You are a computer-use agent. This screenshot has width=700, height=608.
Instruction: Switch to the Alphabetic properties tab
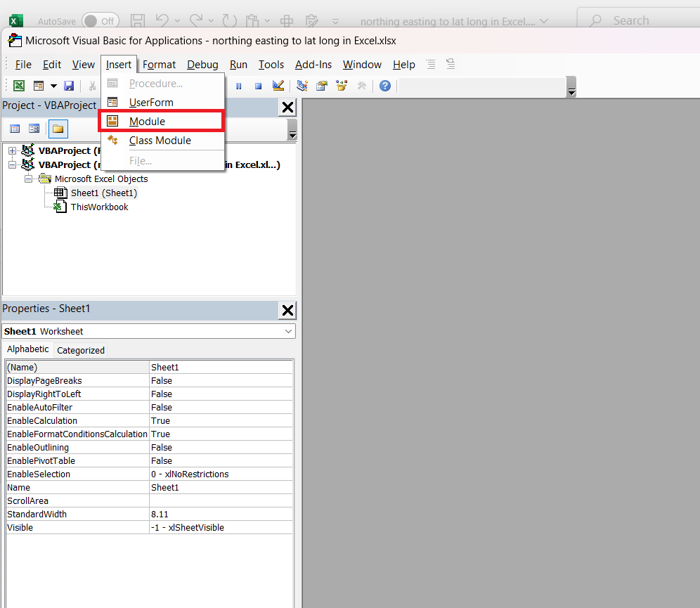[27, 349]
